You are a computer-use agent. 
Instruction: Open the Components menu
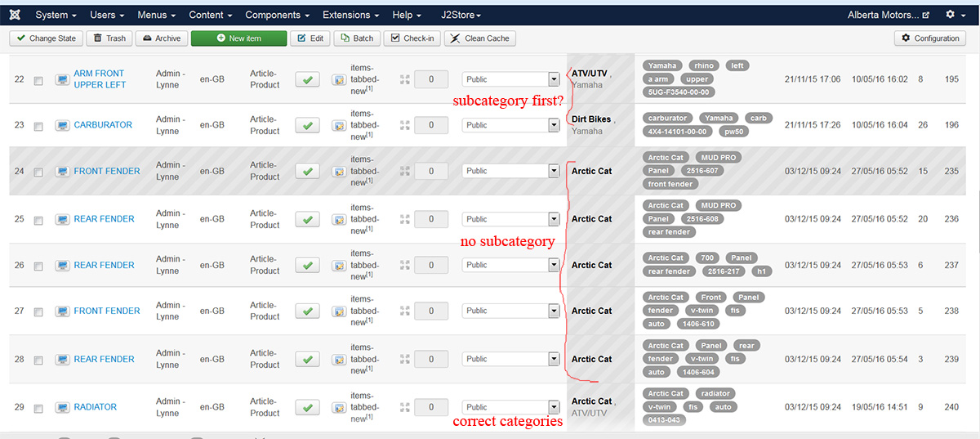pos(277,15)
